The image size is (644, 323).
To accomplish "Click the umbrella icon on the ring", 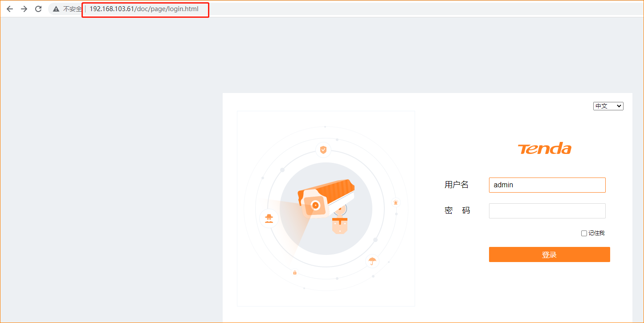I will pyautogui.click(x=372, y=261).
